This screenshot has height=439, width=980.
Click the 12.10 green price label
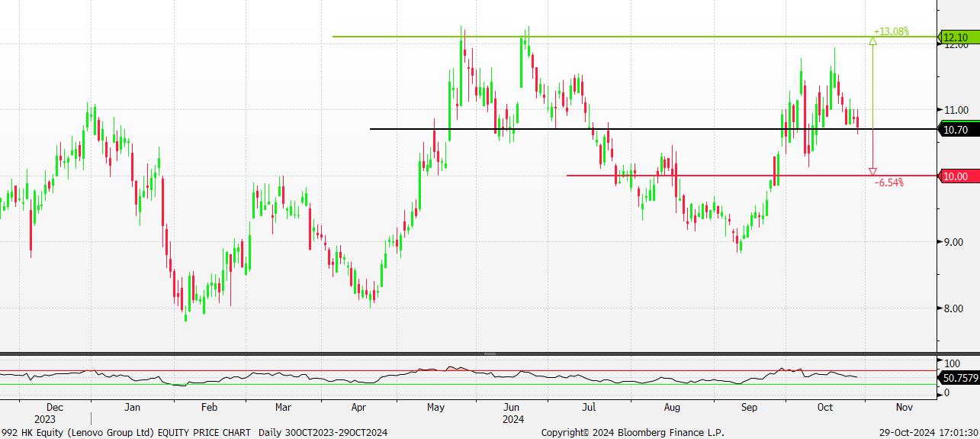pyautogui.click(x=957, y=37)
